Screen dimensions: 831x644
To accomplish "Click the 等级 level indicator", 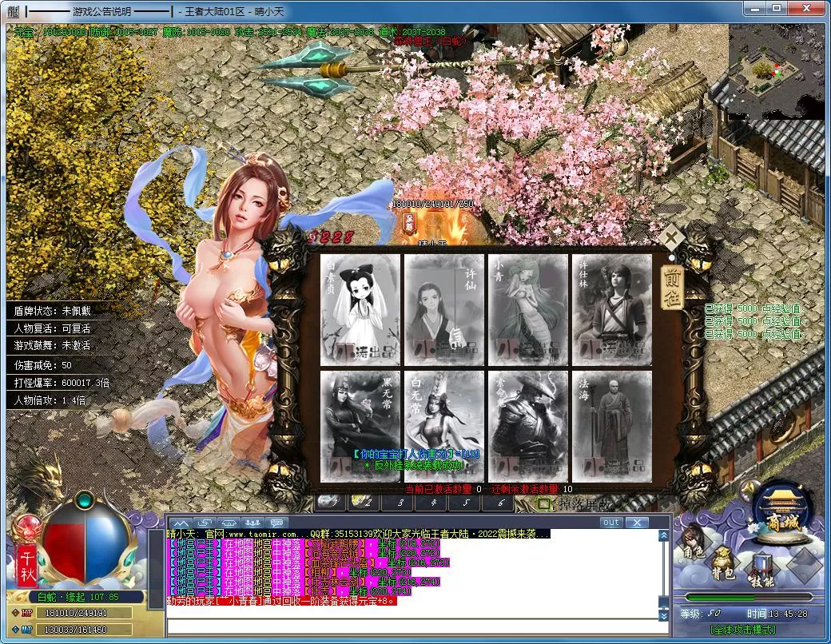I will tap(701, 614).
